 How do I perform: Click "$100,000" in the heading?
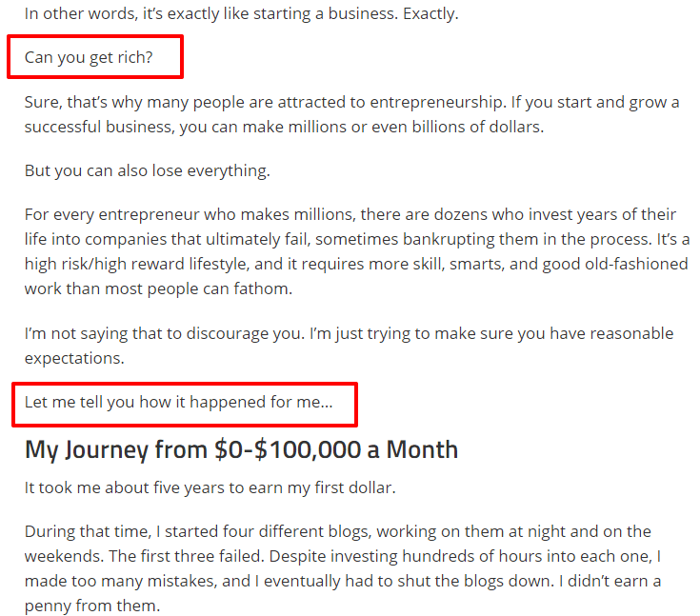coord(308,449)
